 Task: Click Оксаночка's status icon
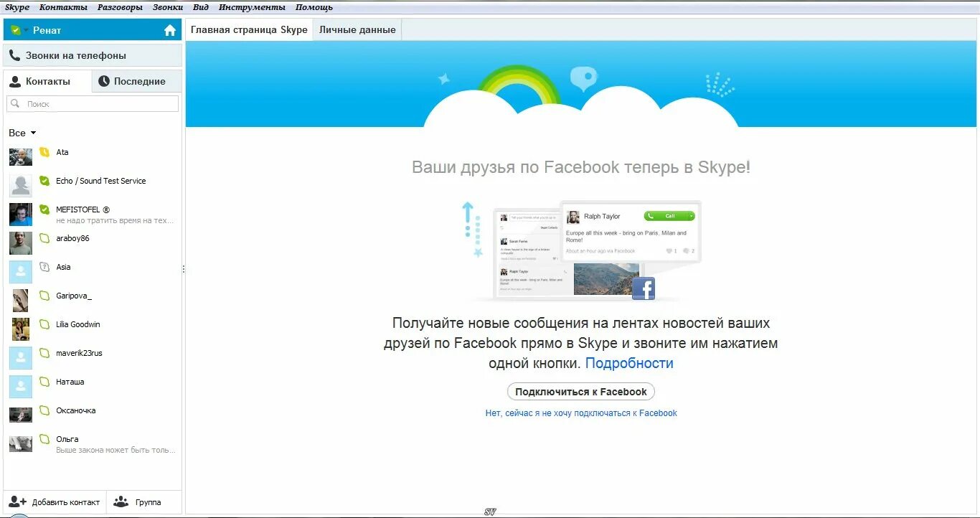(x=44, y=410)
